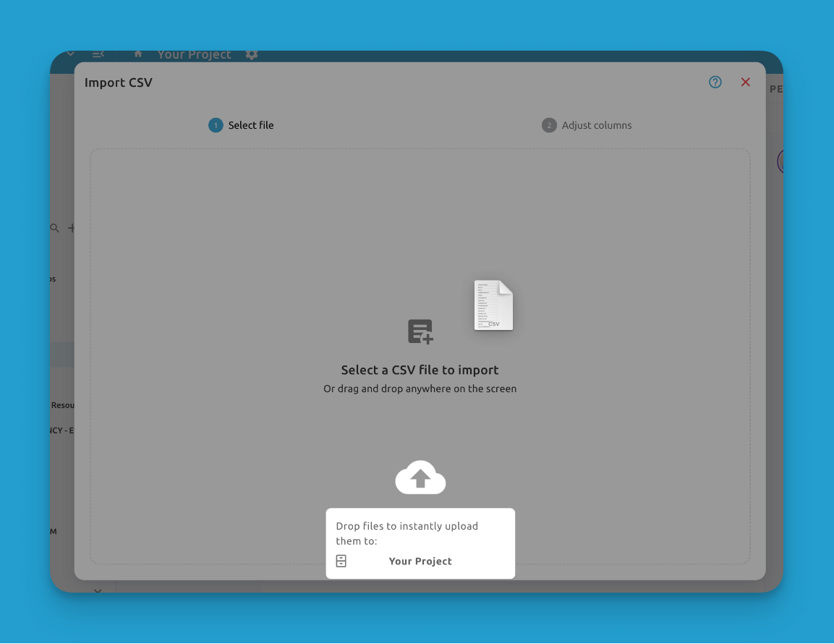Click the cabinet icon in the drop tooltip

click(x=341, y=561)
